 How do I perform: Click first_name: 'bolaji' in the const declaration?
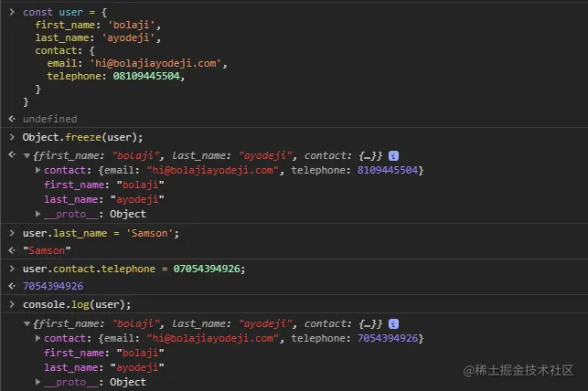(x=98, y=25)
